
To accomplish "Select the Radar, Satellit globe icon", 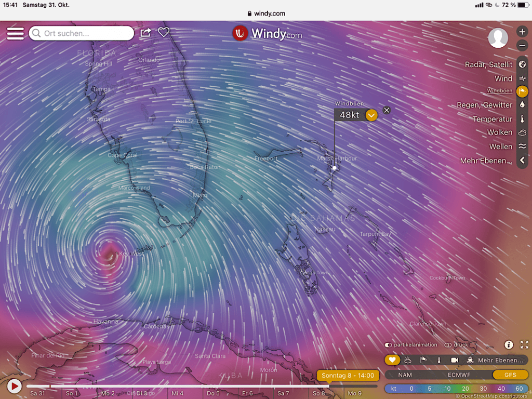I will pos(522,64).
